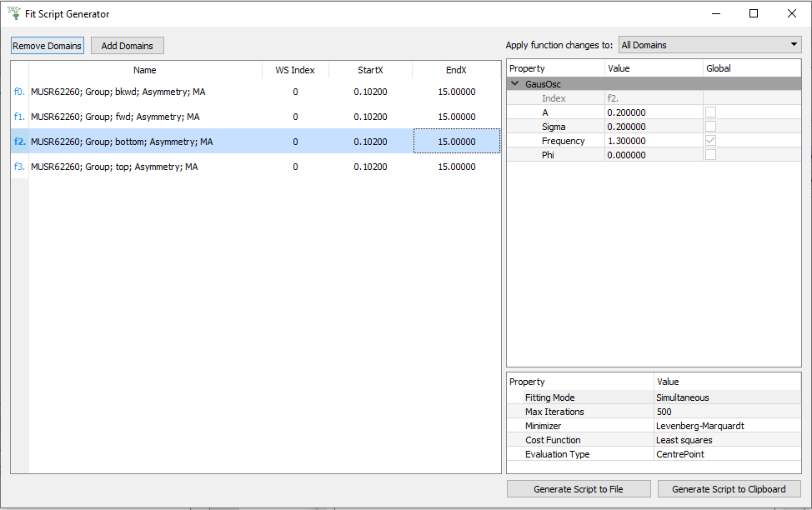Change the Minimizer value Levenberg-Marquardt
Viewport: 812px width, 510px height.
point(726,426)
